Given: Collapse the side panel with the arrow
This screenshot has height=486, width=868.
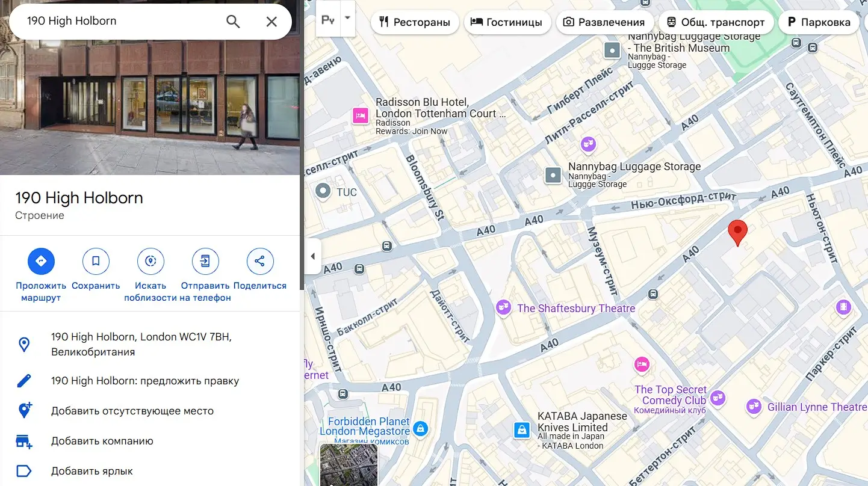Looking at the screenshot, I should pyautogui.click(x=312, y=257).
